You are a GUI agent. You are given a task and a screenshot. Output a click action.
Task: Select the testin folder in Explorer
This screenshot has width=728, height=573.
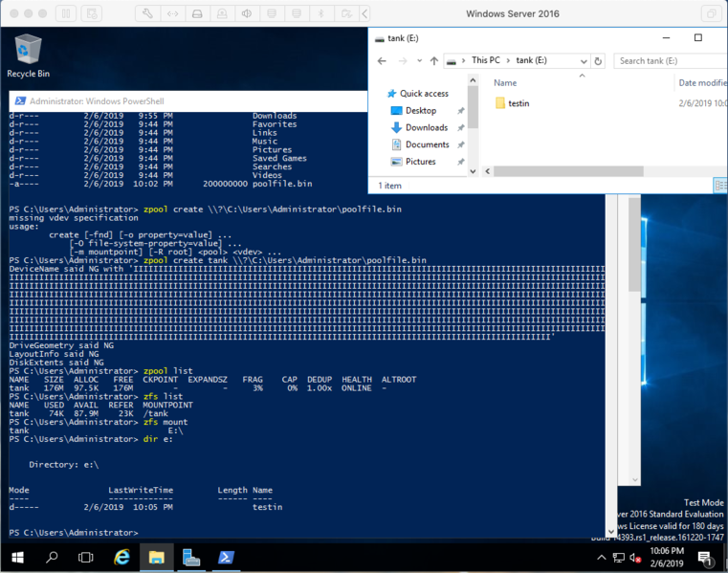512,103
